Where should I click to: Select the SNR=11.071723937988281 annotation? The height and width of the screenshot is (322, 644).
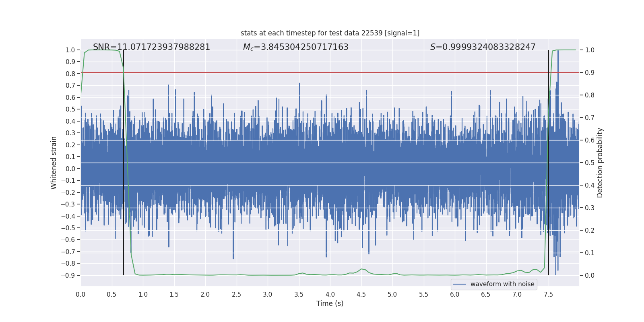(151, 47)
